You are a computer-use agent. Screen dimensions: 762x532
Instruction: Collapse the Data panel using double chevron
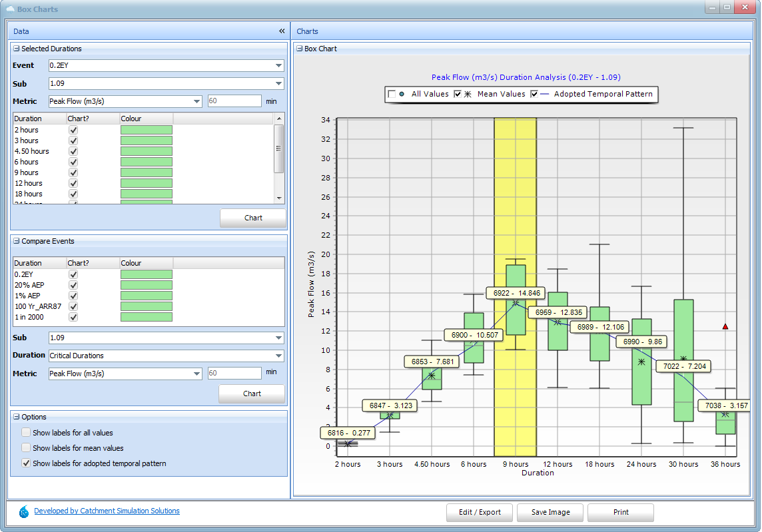282,31
